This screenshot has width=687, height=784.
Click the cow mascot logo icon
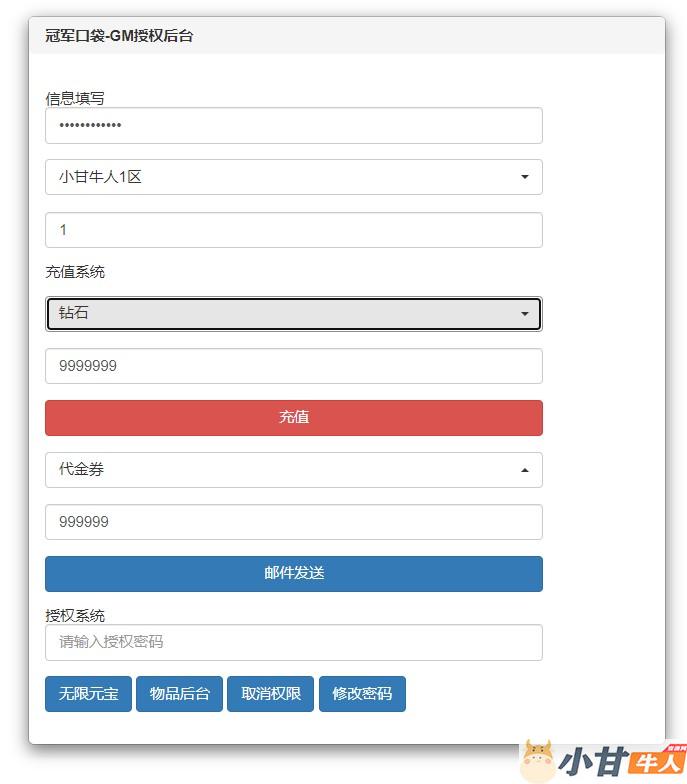[538, 761]
